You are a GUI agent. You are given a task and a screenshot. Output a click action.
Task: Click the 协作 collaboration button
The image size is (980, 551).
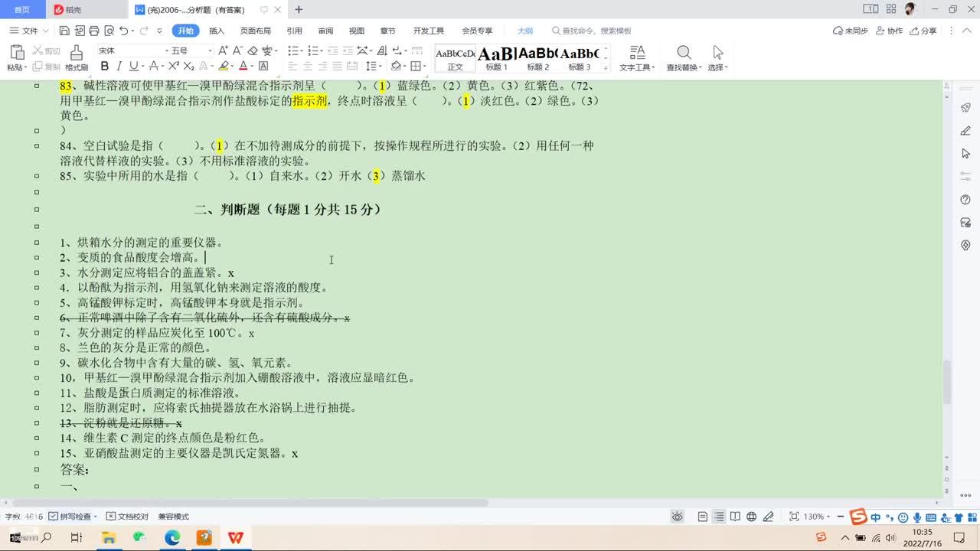(889, 31)
